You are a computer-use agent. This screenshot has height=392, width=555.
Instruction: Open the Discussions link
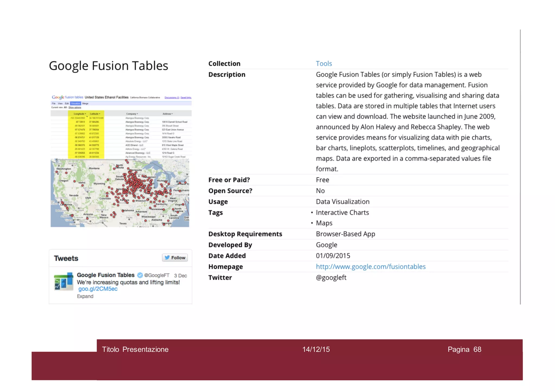coord(172,98)
